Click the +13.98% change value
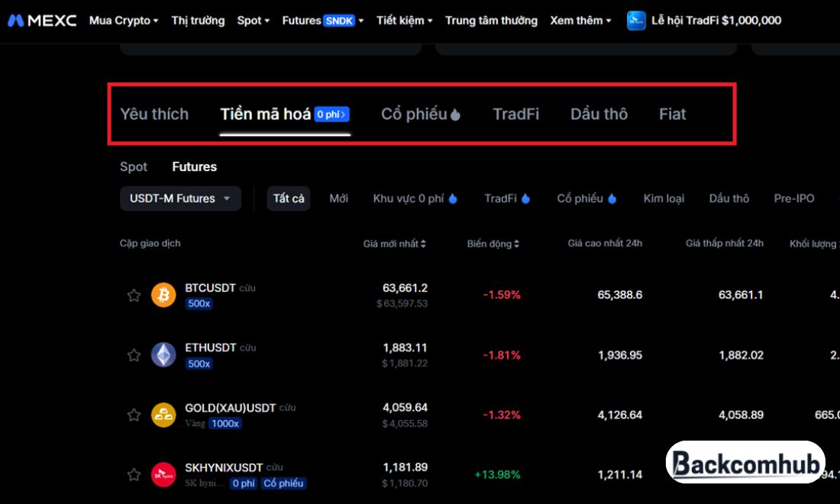840x504 pixels. point(497,474)
